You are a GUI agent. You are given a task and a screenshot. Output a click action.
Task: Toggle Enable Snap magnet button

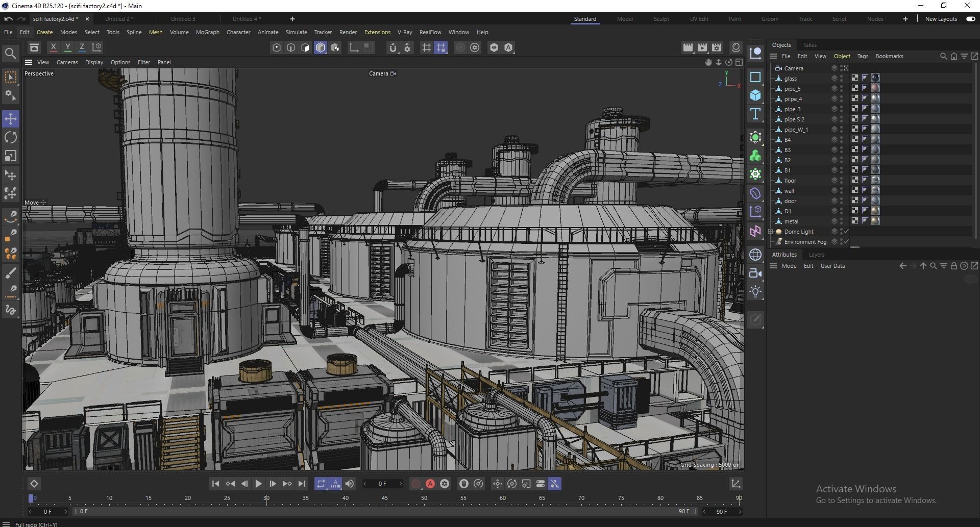(393, 47)
